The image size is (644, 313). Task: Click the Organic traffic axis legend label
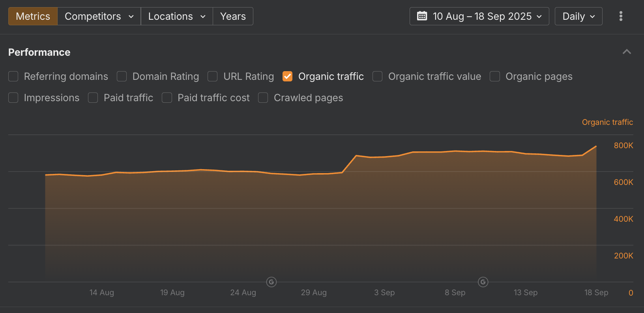click(607, 122)
